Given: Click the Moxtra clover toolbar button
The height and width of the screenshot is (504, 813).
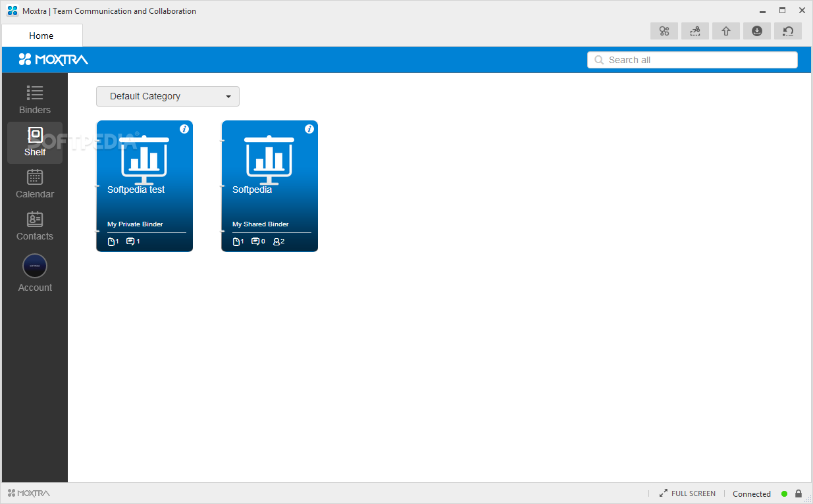Looking at the screenshot, I should pos(664,31).
